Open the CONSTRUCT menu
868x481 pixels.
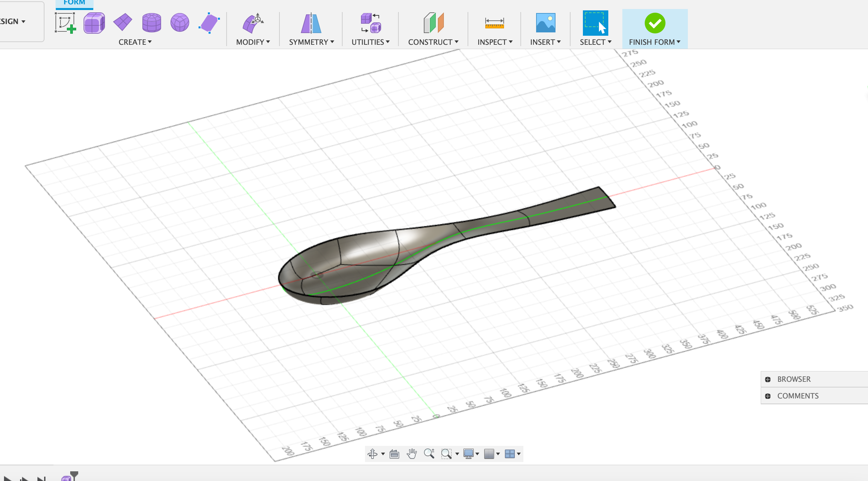click(433, 42)
